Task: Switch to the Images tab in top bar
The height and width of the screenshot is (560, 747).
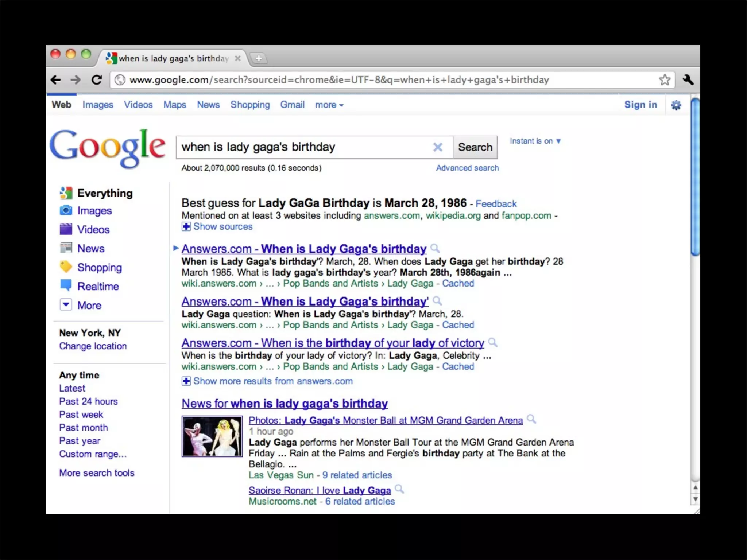Action: click(98, 105)
